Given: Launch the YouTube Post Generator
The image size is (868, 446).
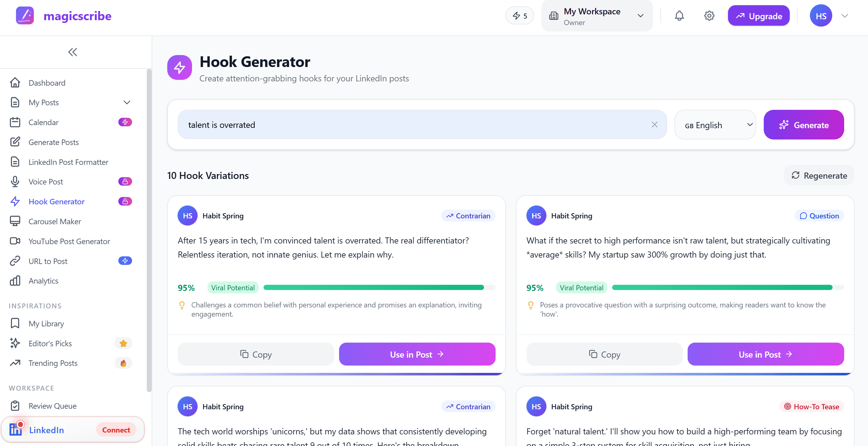Looking at the screenshot, I should (69, 241).
